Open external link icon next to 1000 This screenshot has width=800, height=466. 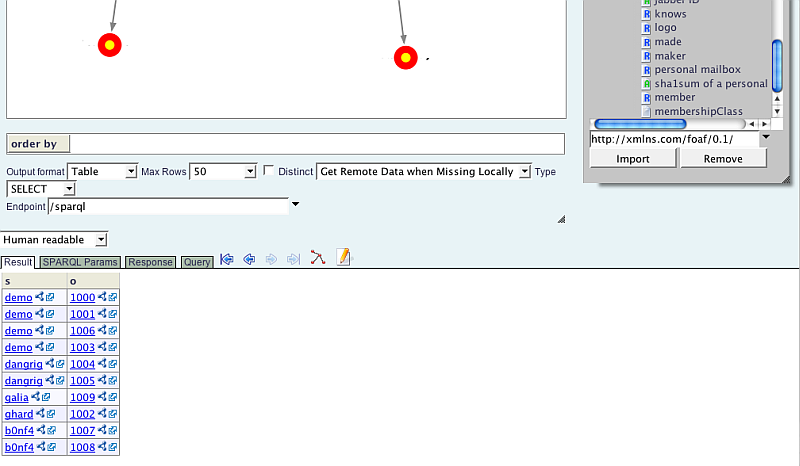(x=113, y=297)
